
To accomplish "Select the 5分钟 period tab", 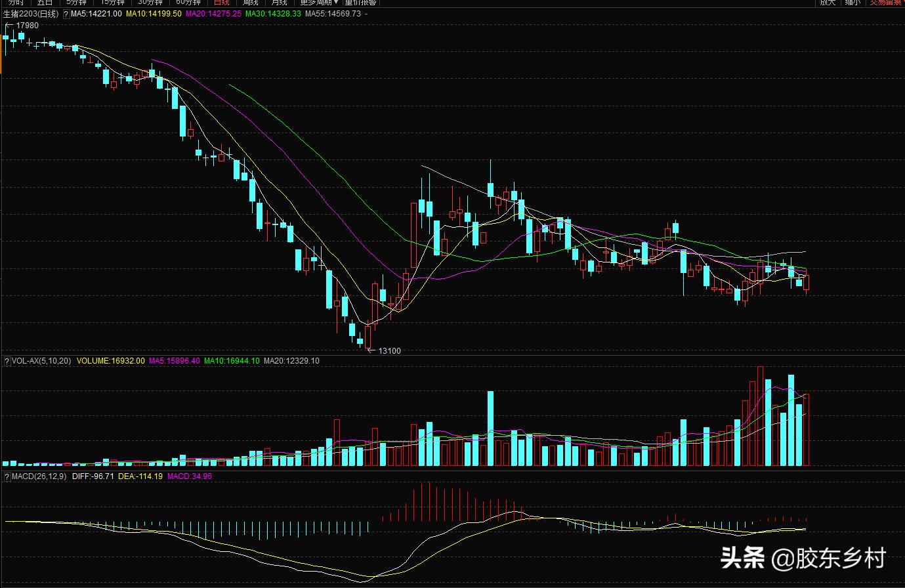I will click(76, 3).
